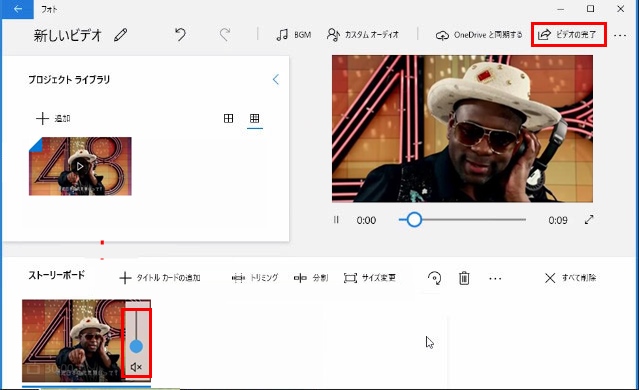Open the トリミング trim tool

255,278
